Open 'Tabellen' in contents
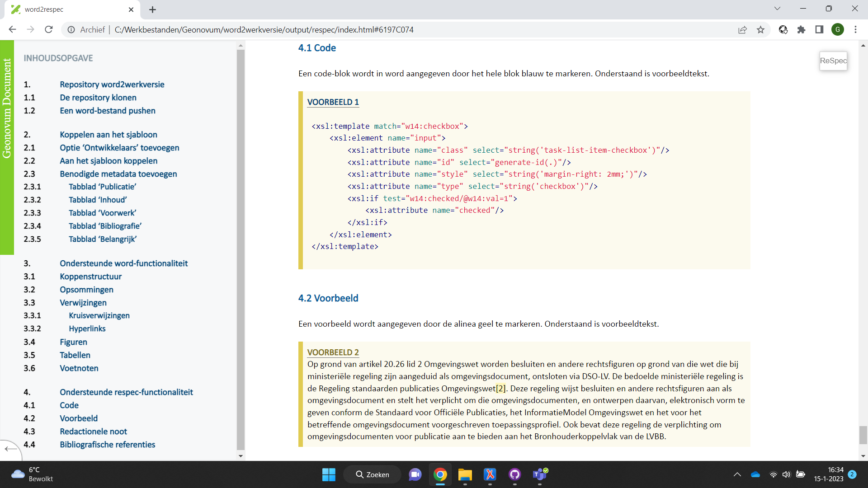 click(75, 355)
